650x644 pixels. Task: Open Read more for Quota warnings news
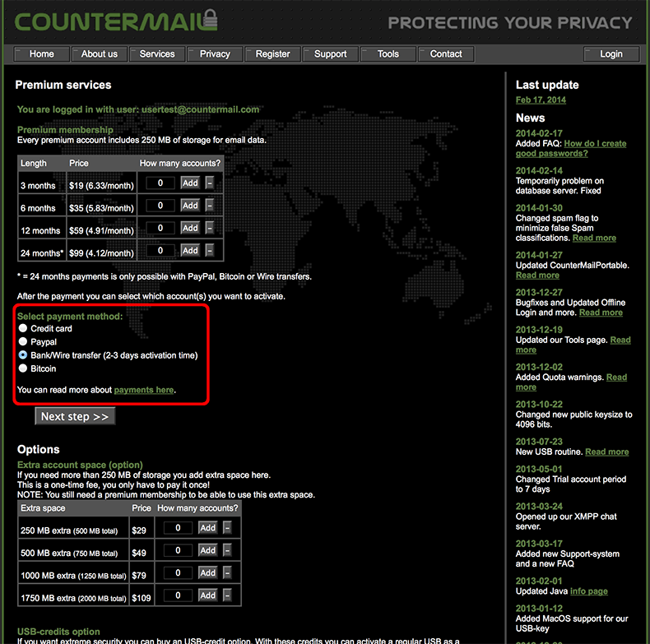coord(571,382)
